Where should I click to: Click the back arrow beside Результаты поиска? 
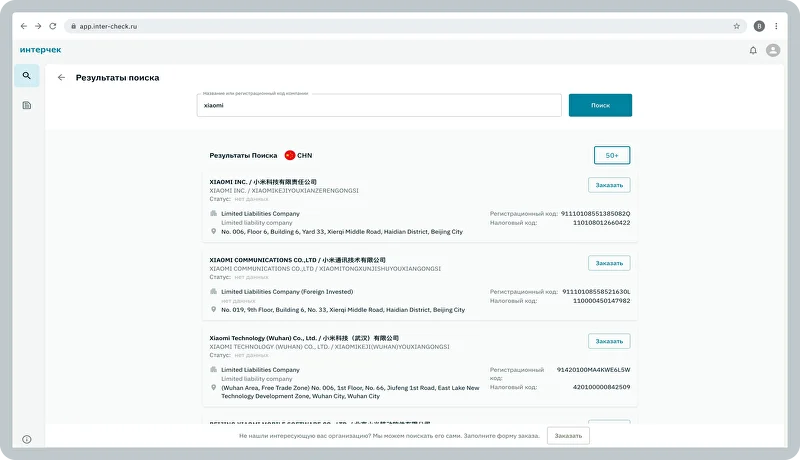click(61, 77)
